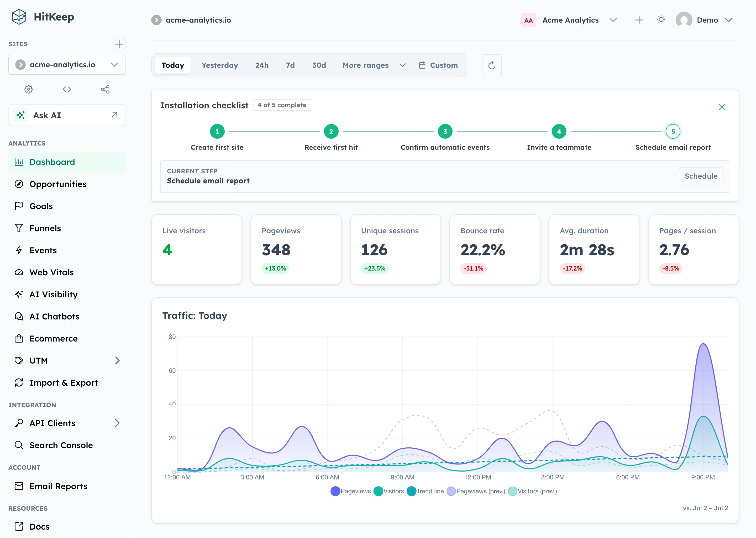
Task: Click the Dashboard bar chart icon
Action: pyautogui.click(x=19, y=162)
